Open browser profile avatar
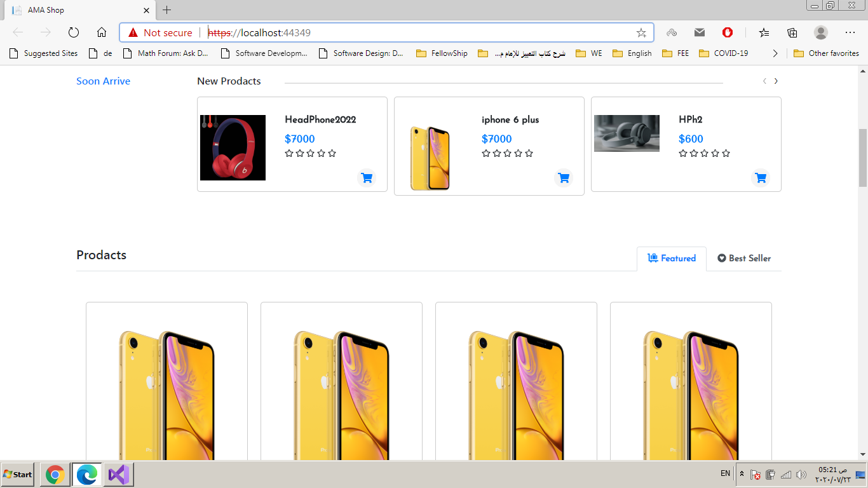The height and width of the screenshot is (488, 868). pyautogui.click(x=821, y=32)
